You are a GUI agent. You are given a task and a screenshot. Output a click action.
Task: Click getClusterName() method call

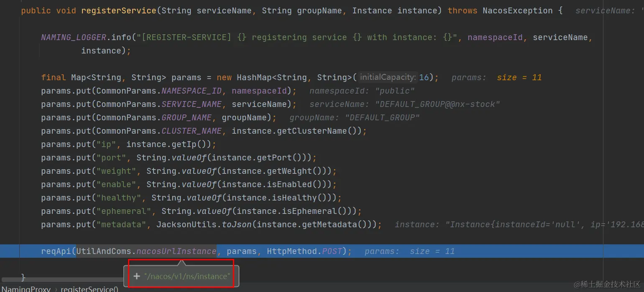(317, 131)
